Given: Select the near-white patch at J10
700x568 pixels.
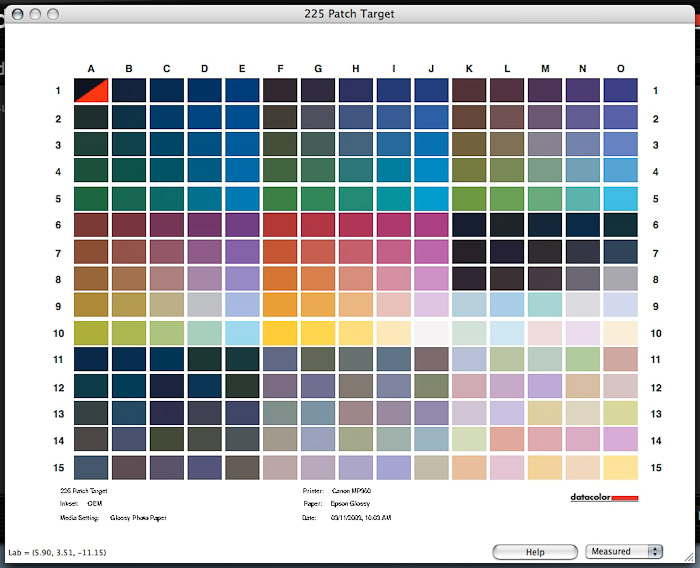Looking at the screenshot, I should (x=431, y=333).
